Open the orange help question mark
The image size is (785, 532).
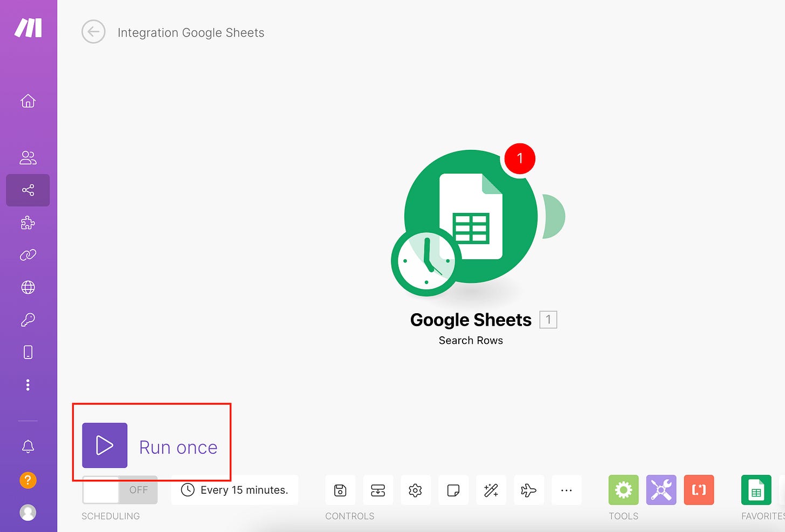tap(28, 480)
